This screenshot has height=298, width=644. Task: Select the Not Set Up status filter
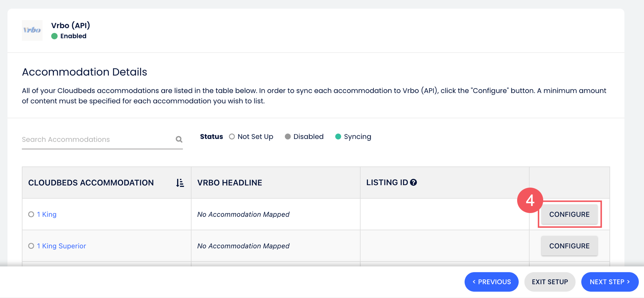tap(232, 137)
